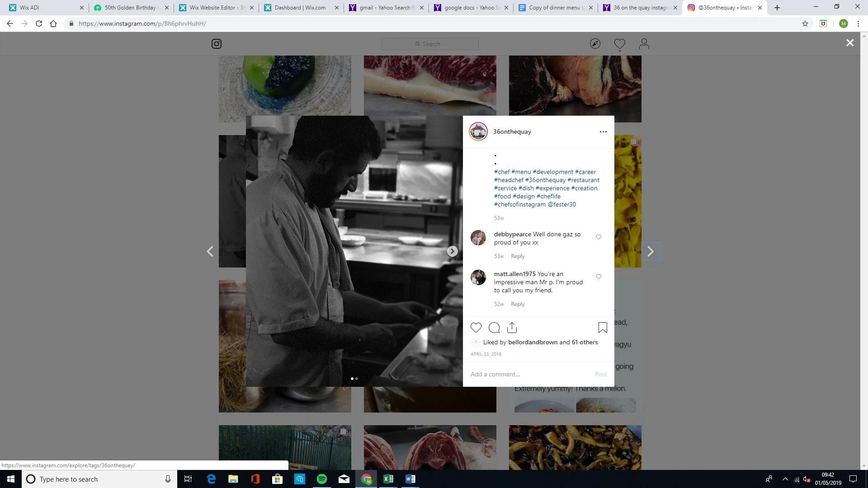Share the post via share icon
Screen dimensions: 868x488
click(512, 328)
